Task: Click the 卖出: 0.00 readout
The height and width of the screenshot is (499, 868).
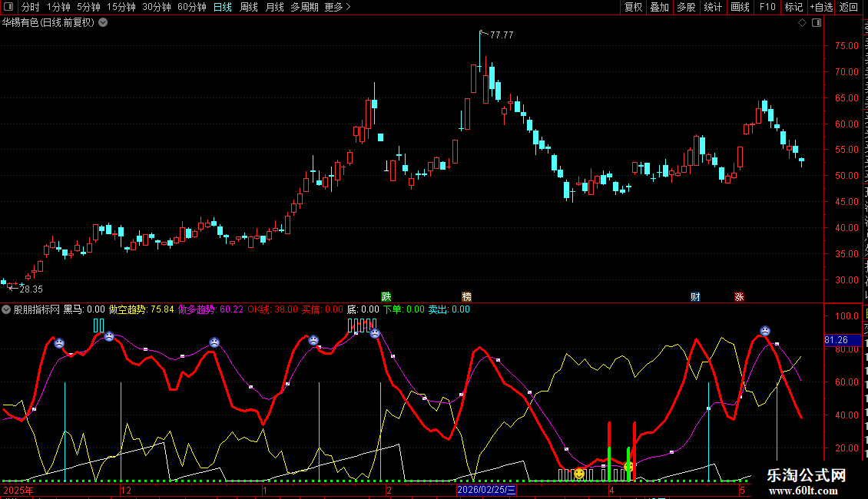Action: pos(449,309)
